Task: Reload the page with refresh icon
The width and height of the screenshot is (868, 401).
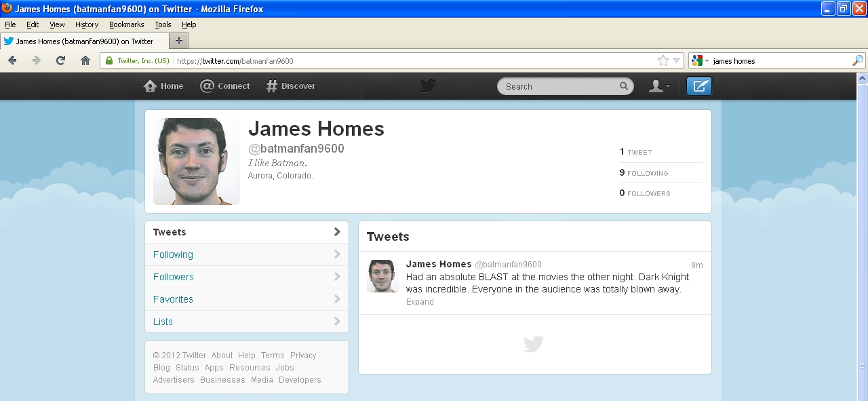Action: (x=60, y=60)
